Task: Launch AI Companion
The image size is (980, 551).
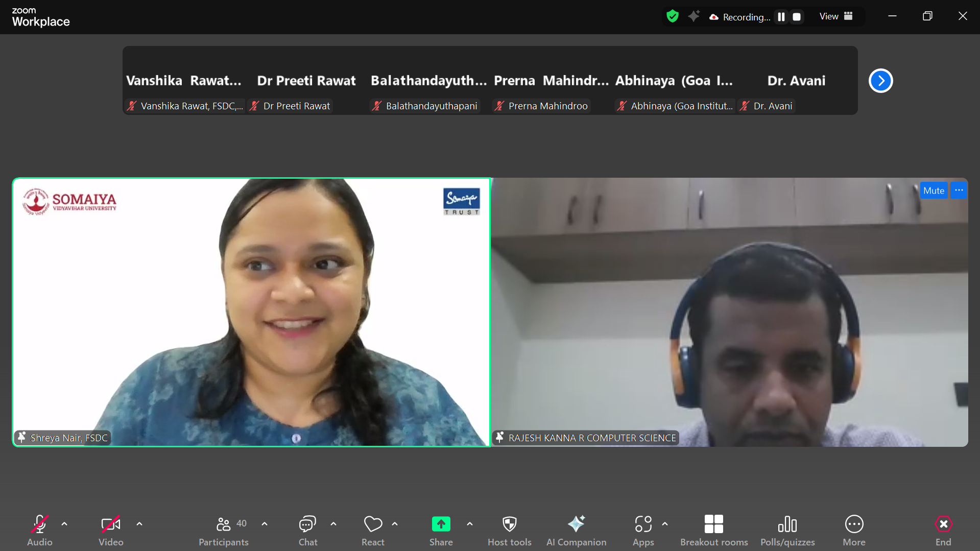Action: pos(576,530)
